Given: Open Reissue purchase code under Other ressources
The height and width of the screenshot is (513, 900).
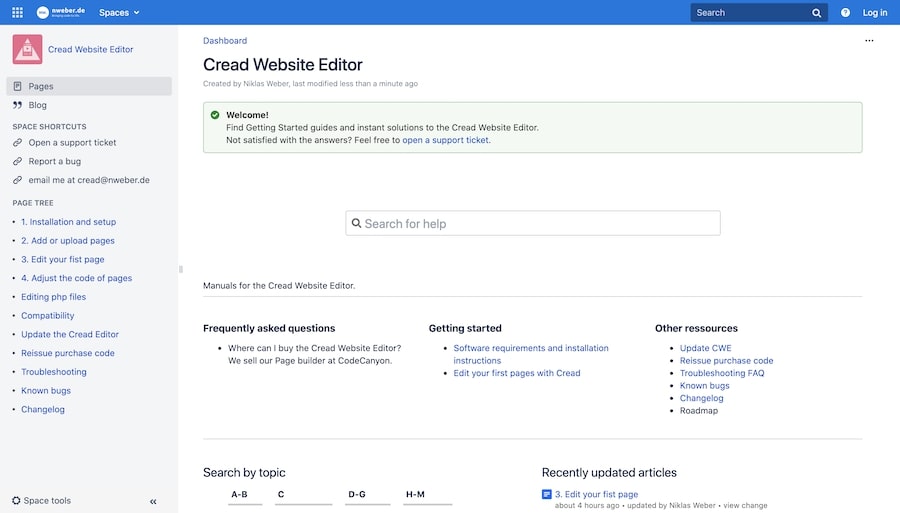Looking at the screenshot, I should tap(726, 360).
